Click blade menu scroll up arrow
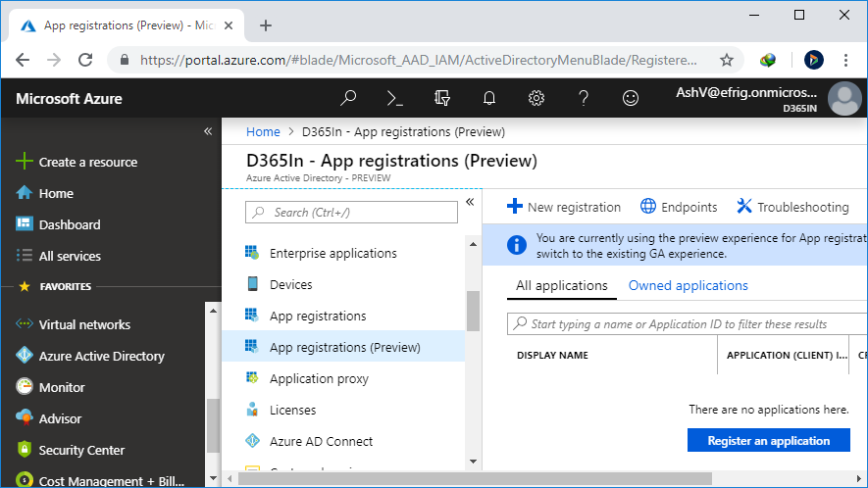The height and width of the screenshot is (488, 868). tap(473, 244)
